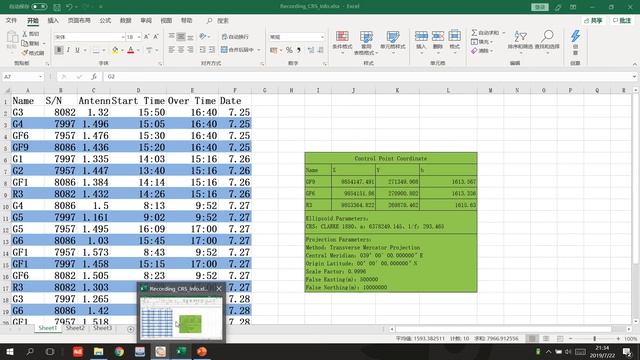Toggle center text alignment
The height and width of the screenshot is (360, 640).
click(181, 50)
